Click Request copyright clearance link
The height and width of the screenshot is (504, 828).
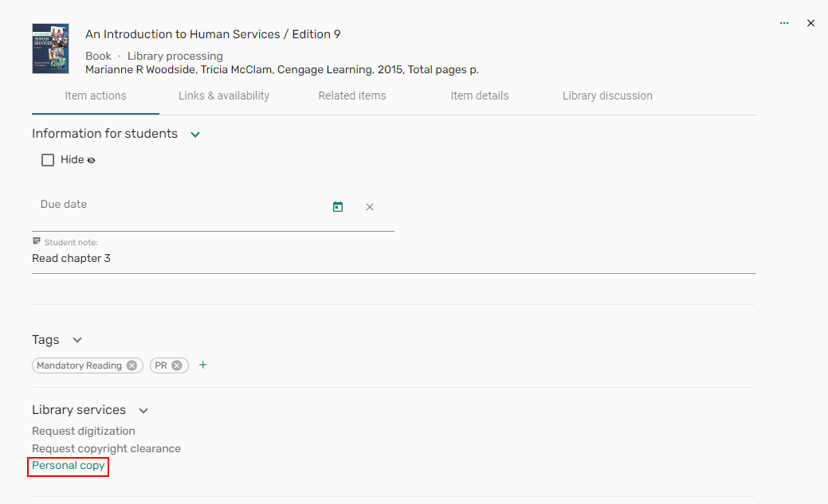click(x=106, y=448)
